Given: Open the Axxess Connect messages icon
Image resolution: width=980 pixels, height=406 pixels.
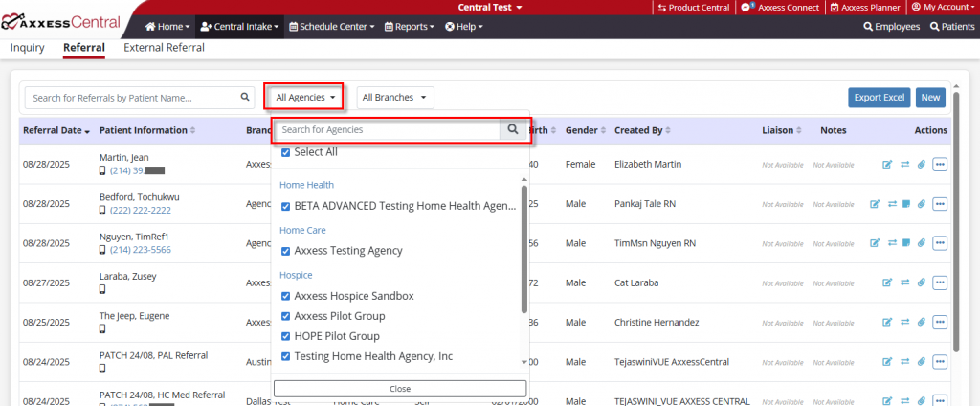Looking at the screenshot, I should tap(746, 8).
